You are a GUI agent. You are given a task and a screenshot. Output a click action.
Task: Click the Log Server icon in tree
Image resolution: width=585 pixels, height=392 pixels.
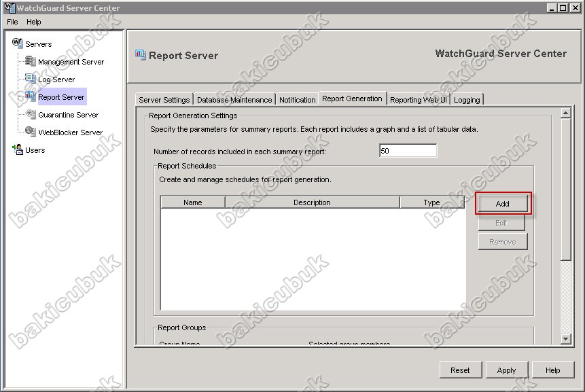pos(30,78)
